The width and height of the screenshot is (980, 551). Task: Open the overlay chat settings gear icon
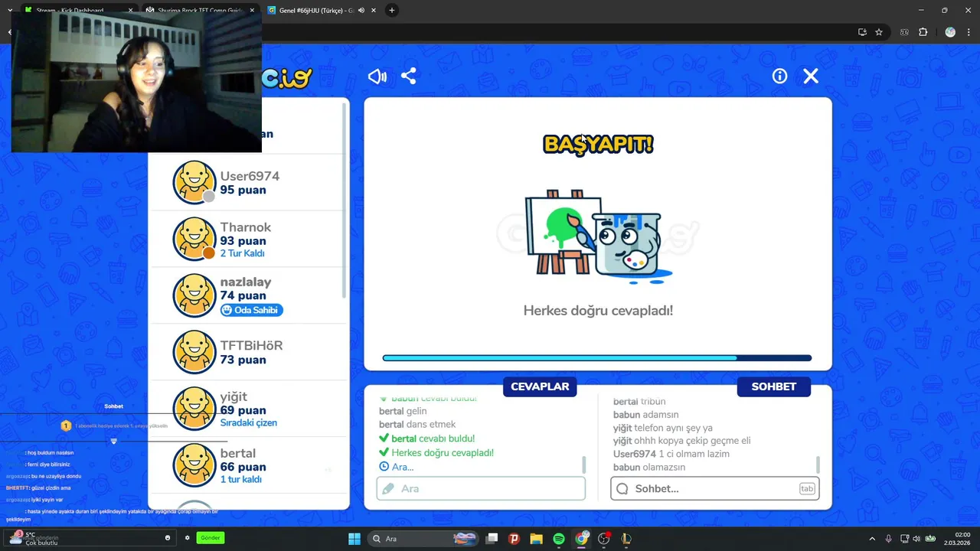[187, 538]
